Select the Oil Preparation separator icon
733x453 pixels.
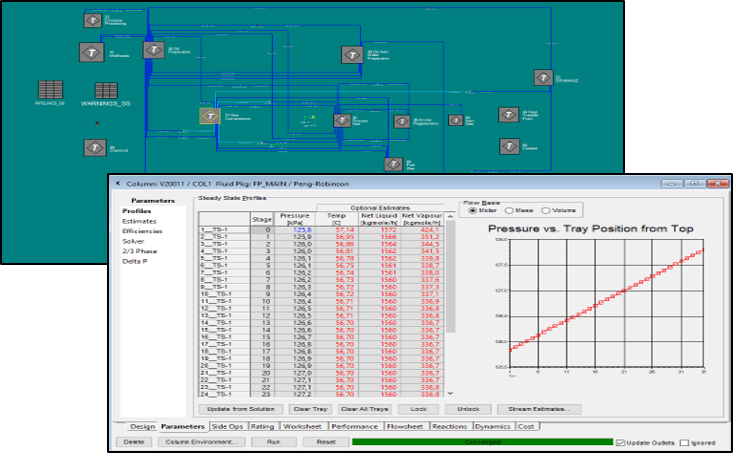tap(152, 51)
